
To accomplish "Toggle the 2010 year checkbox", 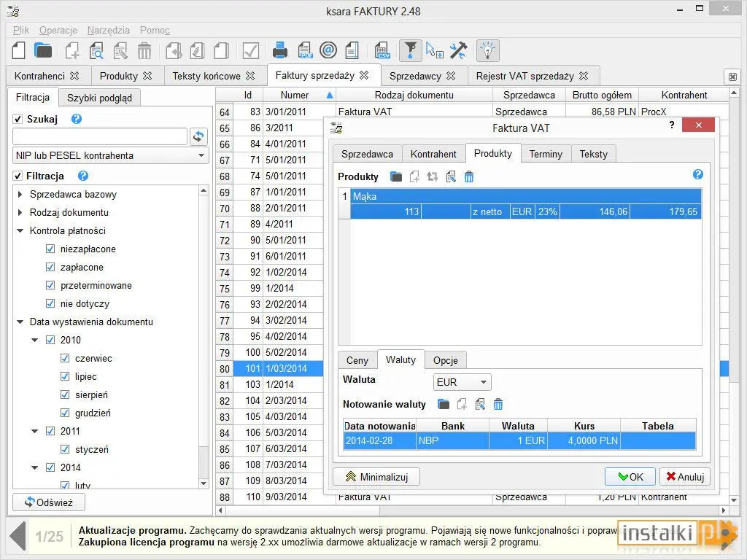I will [50, 340].
